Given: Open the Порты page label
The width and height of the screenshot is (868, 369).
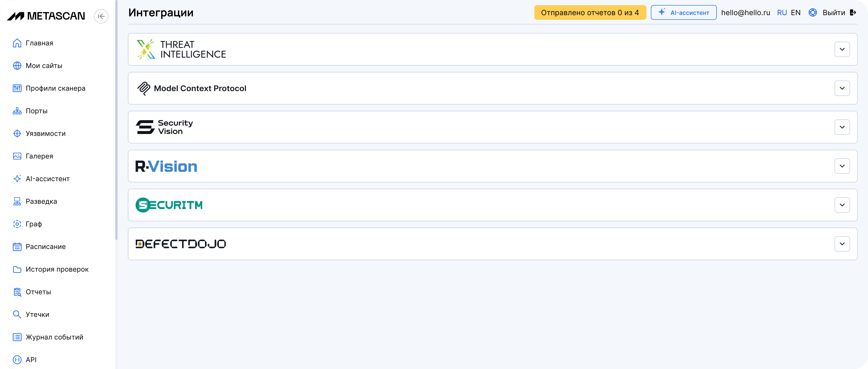Looking at the screenshot, I should pos(37,111).
